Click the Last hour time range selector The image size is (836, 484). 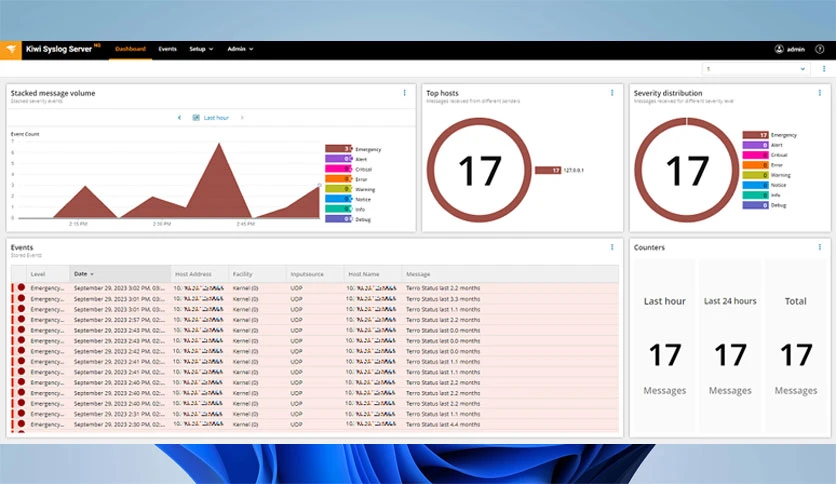[211, 117]
